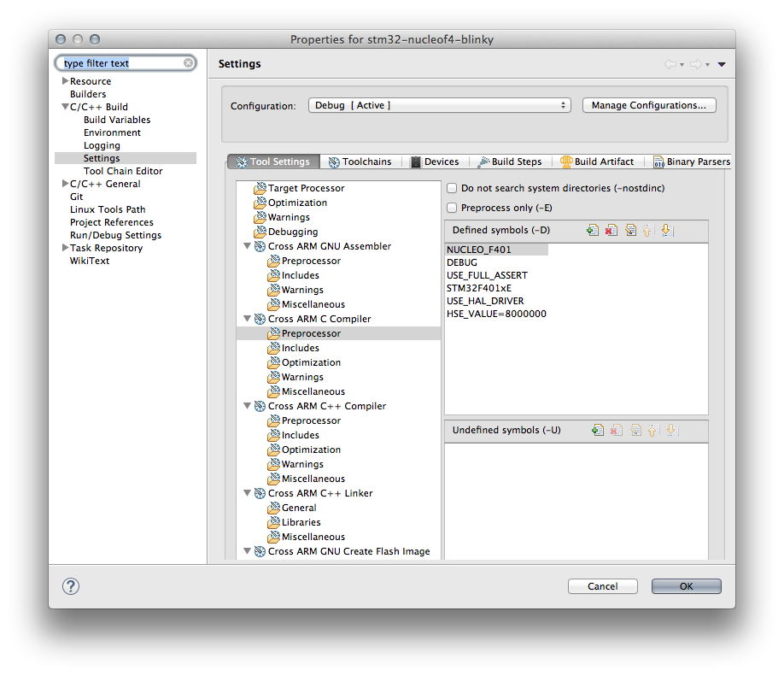Viewport: 784px width, 676px height.
Task: Open the Linux Tools Path page
Action: click(x=108, y=209)
